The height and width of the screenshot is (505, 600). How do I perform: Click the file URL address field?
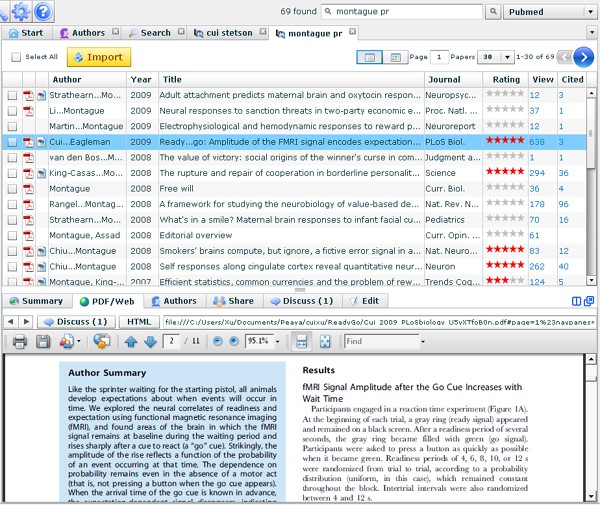coord(379,322)
